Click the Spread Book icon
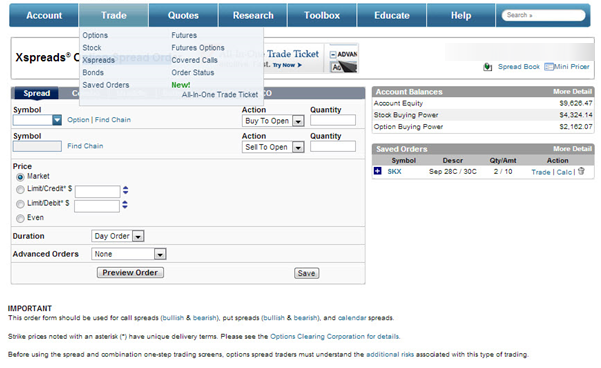601x368 pixels. 487,67
